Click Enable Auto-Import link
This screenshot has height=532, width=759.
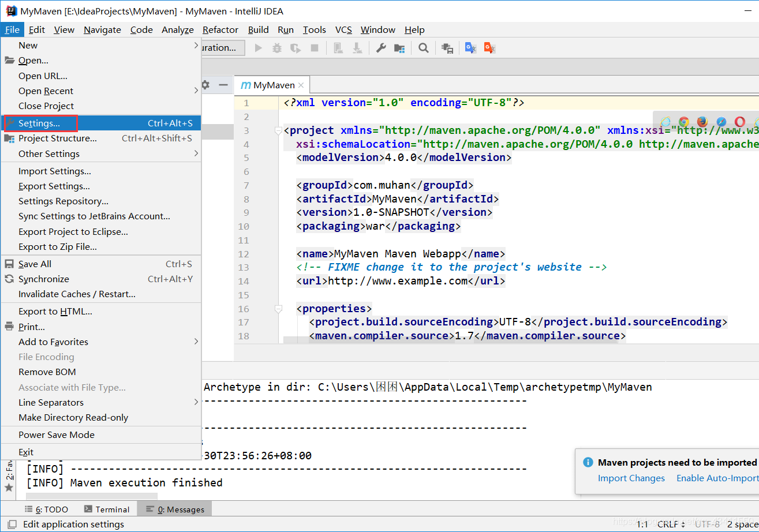tap(717, 478)
